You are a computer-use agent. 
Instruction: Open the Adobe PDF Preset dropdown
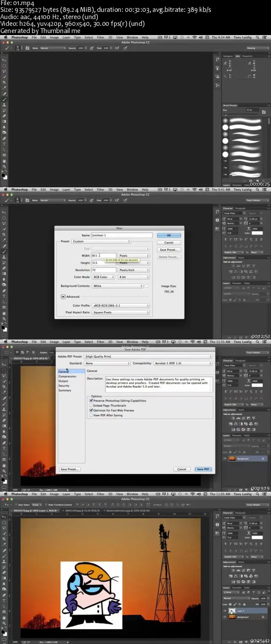[148, 356]
